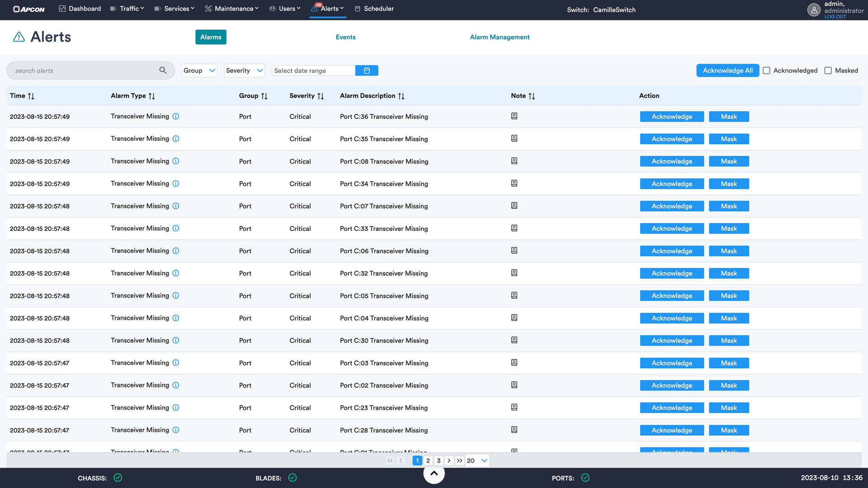
Task: Click info icon beside first Transceiver Missing
Action: pos(176,116)
